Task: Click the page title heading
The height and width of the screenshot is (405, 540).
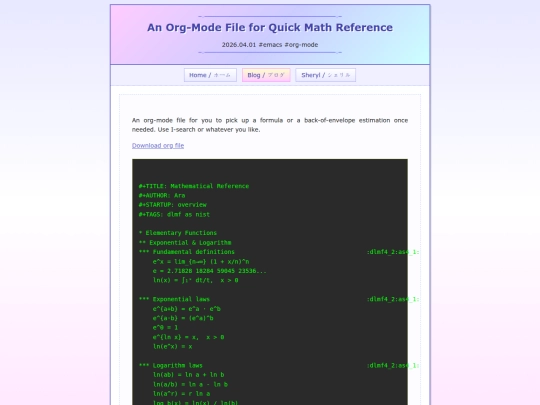Action: [x=270, y=27]
